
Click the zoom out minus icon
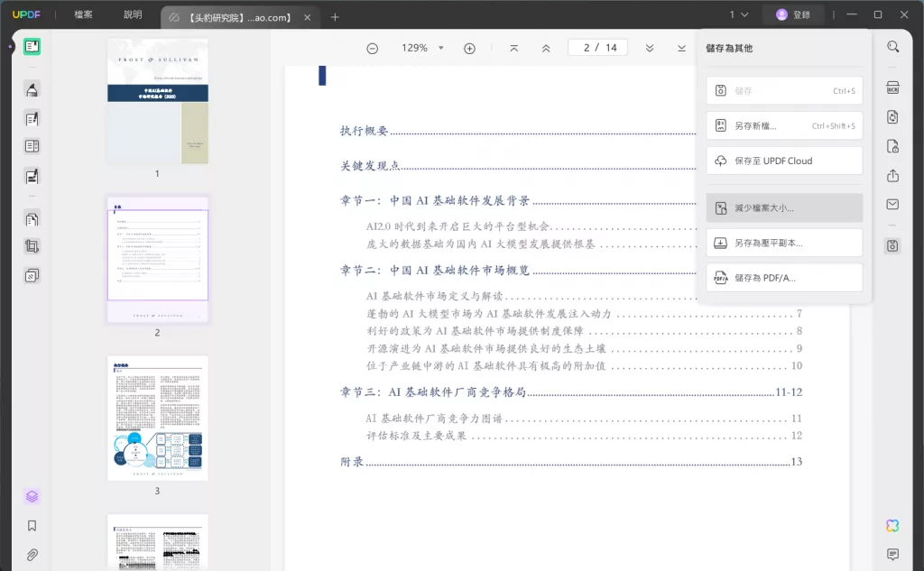(x=373, y=49)
